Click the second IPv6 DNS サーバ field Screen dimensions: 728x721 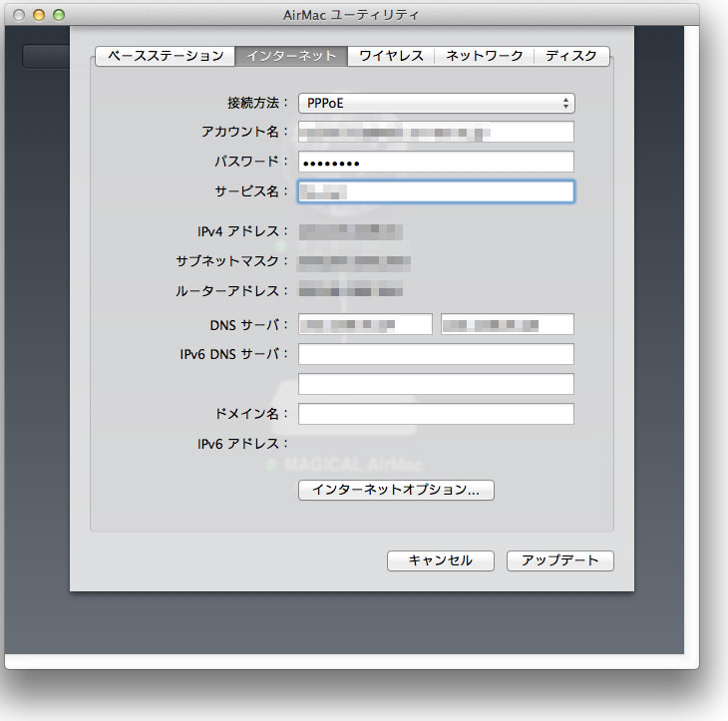[436, 384]
